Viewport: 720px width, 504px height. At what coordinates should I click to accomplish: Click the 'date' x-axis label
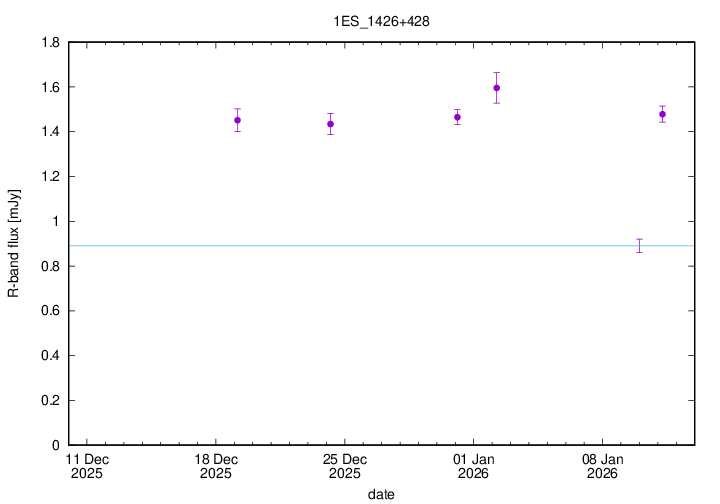[x=380, y=494]
